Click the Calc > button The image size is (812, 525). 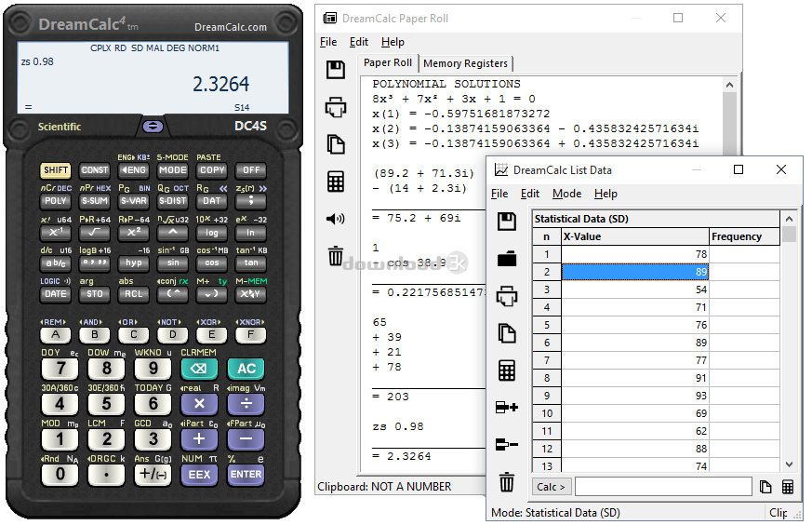pyautogui.click(x=551, y=487)
